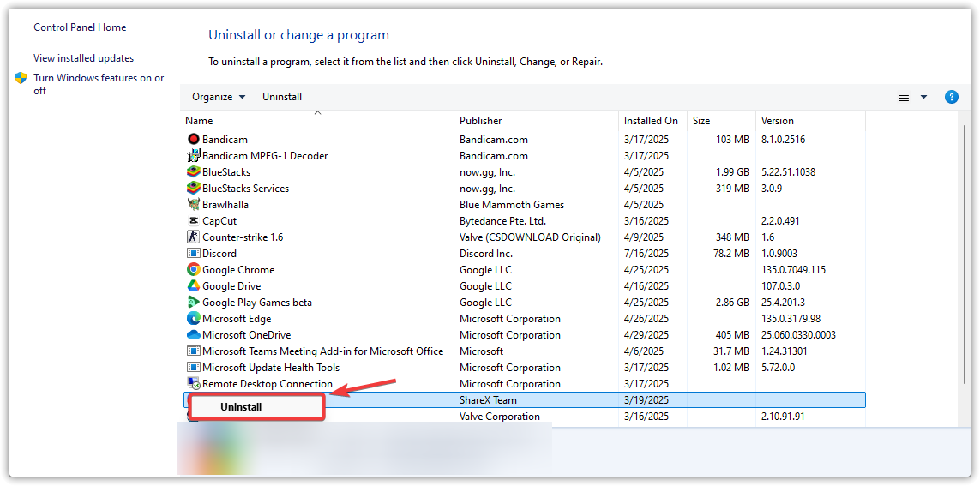Viewport: 980px width, 486px height.
Task: Sort programs by the Name column
Action: click(199, 121)
